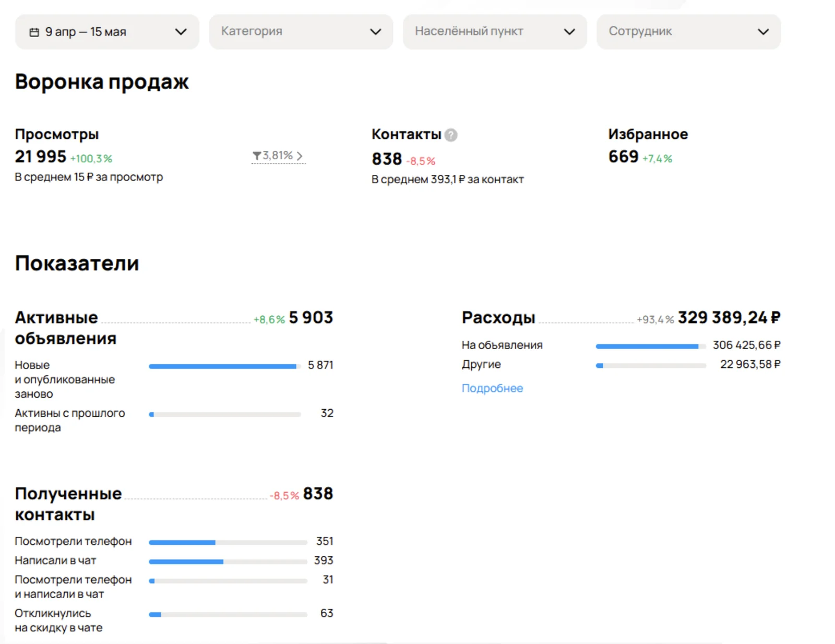Click the На объявления expense bar
This screenshot has height=644, width=835.
(x=651, y=347)
